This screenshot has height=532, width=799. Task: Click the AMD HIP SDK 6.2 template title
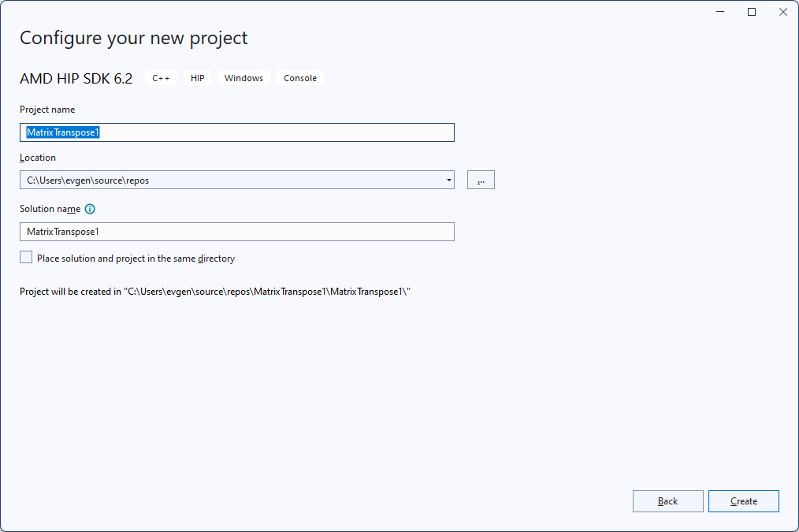76,79
